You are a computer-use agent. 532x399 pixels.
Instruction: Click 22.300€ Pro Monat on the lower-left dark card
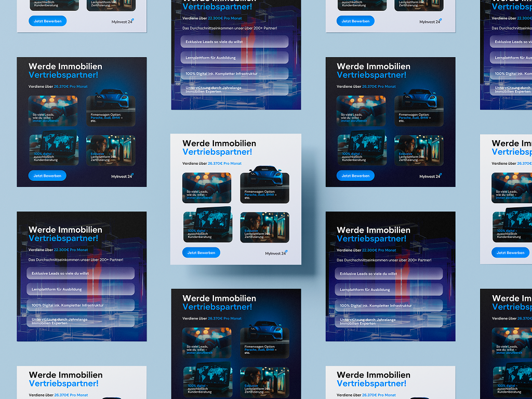[71, 250]
